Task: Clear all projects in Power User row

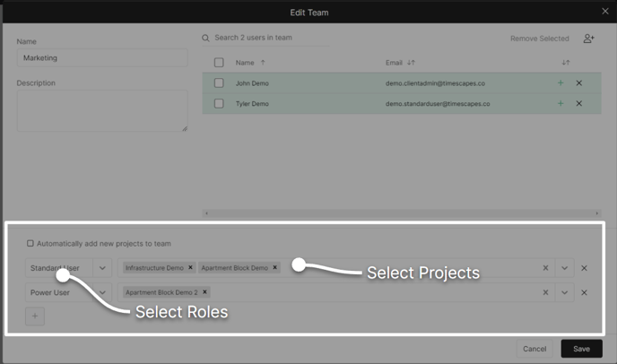Action: tap(545, 292)
